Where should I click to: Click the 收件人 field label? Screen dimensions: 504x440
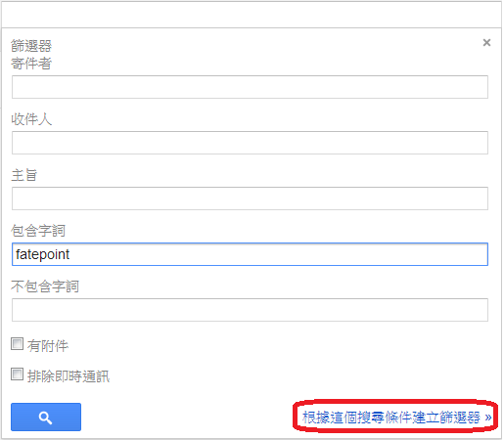tap(31, 119)
